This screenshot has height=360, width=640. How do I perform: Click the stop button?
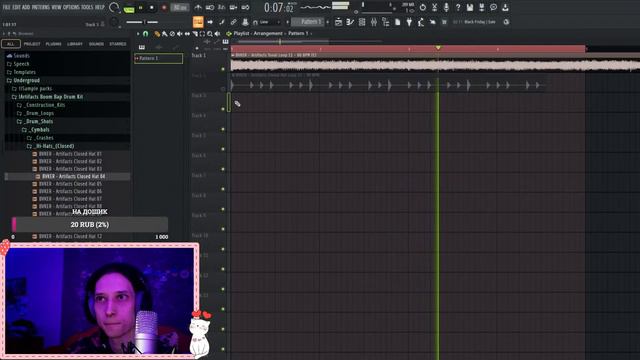click(152, 8)
